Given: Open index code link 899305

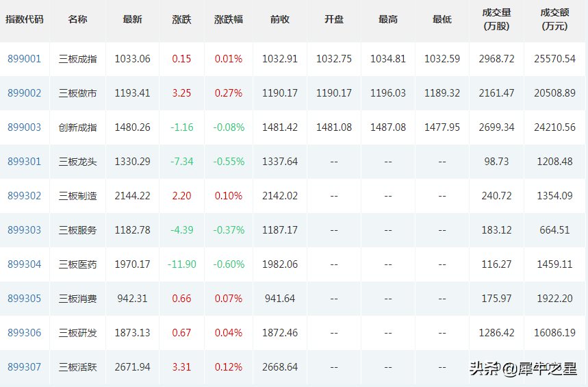Looking at the screenshot, I should (x=25, y=299).
